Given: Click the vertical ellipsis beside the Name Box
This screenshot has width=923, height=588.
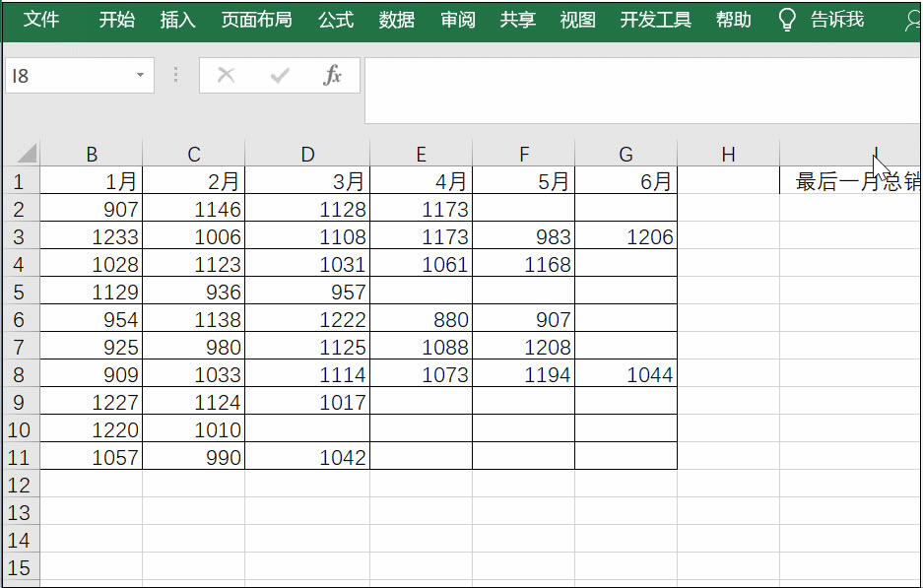Looking at the screenshot, I should (174, 74).
